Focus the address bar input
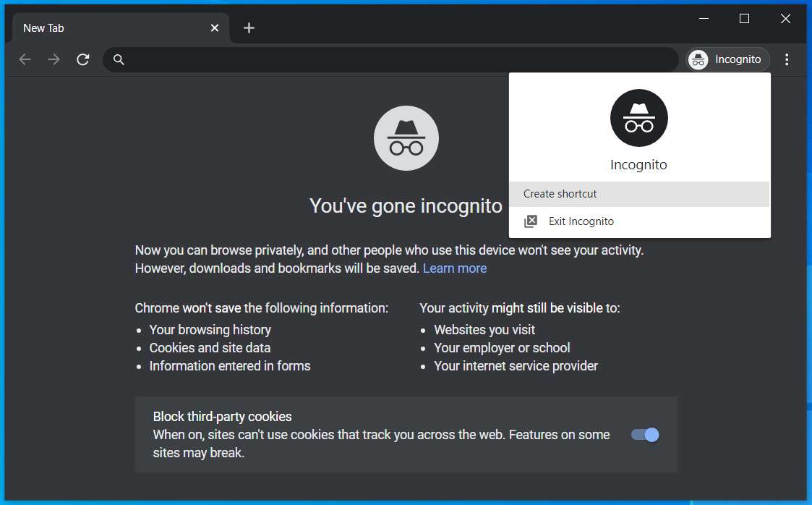812x505 pixels. point(390,59)
